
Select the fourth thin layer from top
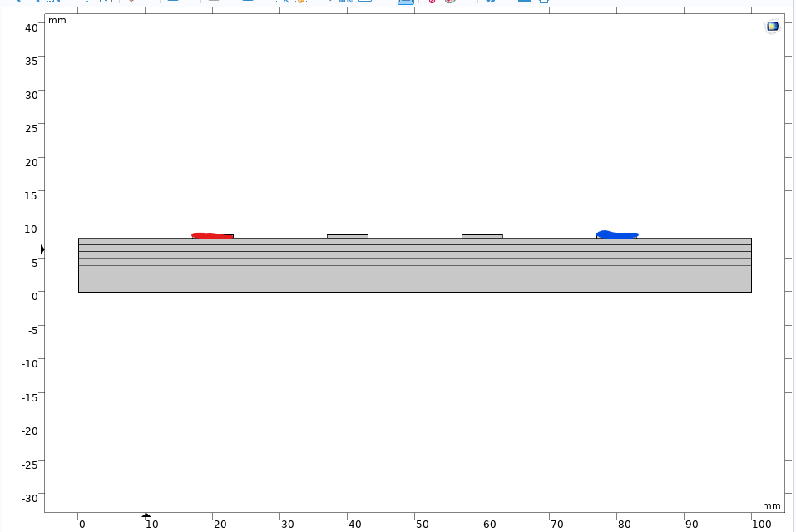pyautogui.click(x=414, y=262)
